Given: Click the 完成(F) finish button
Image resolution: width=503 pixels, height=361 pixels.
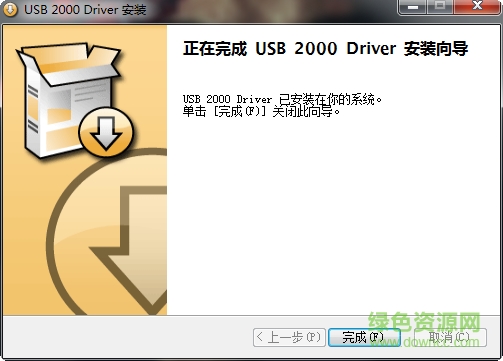Looking at the screenshot, I should click(x=364, y=337).
